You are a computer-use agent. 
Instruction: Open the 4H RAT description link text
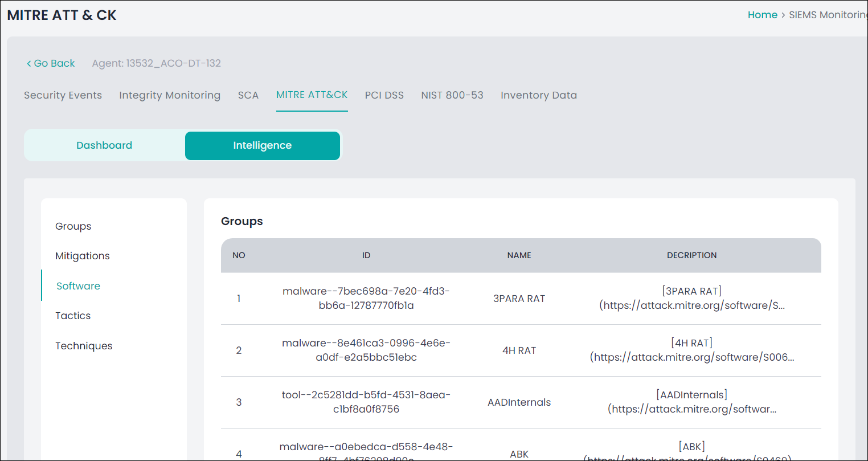692,350
